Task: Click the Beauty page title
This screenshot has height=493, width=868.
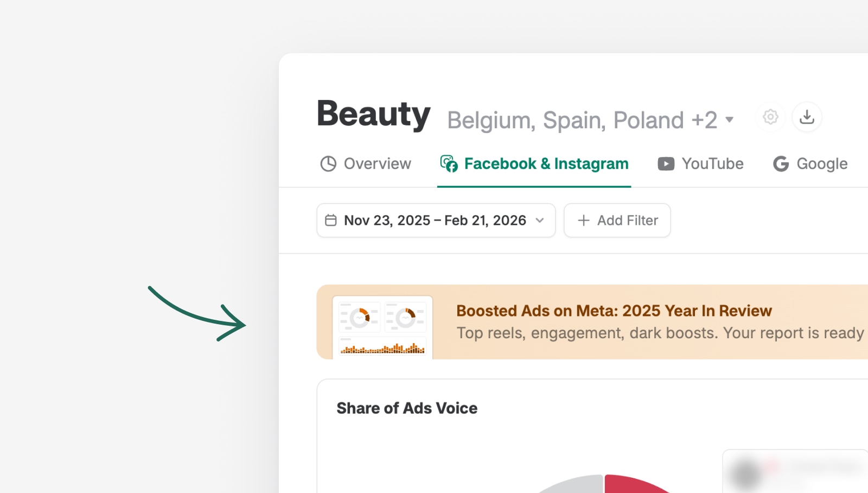Action: [374, 114]
